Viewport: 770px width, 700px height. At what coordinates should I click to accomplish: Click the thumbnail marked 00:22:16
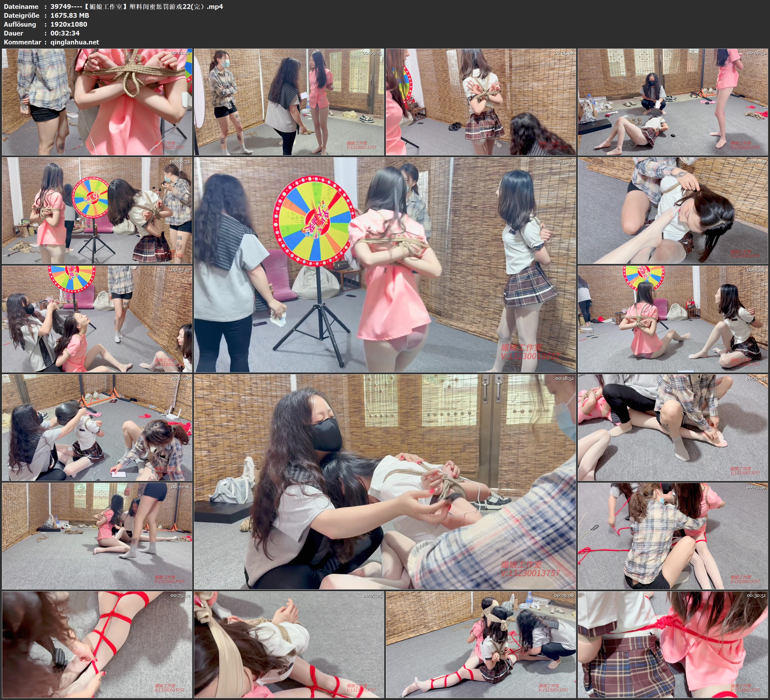click(x=97, y=536)
